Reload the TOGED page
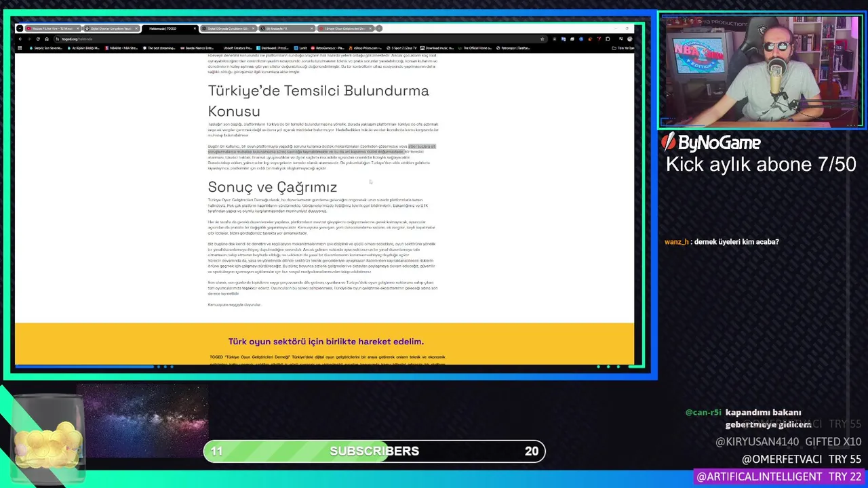868x488 pixels. click(38, 39)
